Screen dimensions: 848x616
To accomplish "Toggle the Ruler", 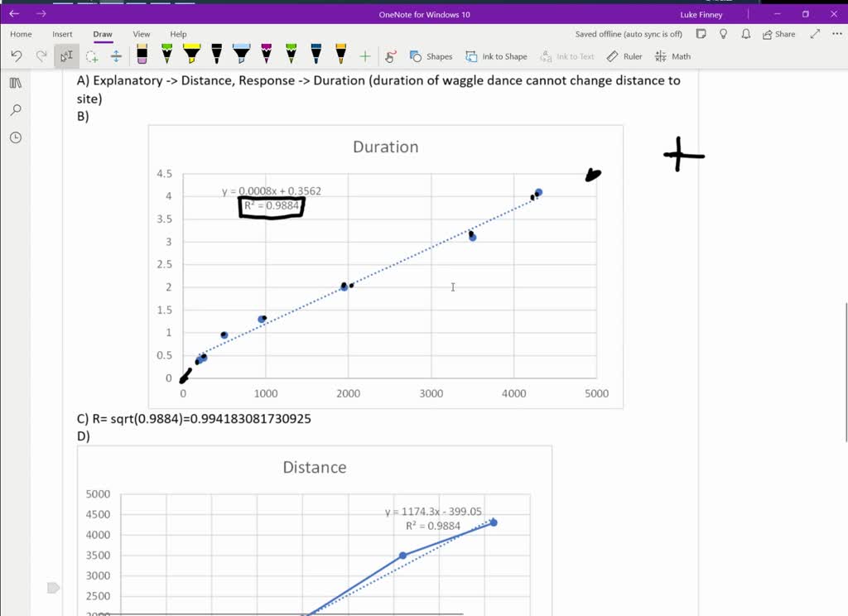I will (x=624, y=56).
